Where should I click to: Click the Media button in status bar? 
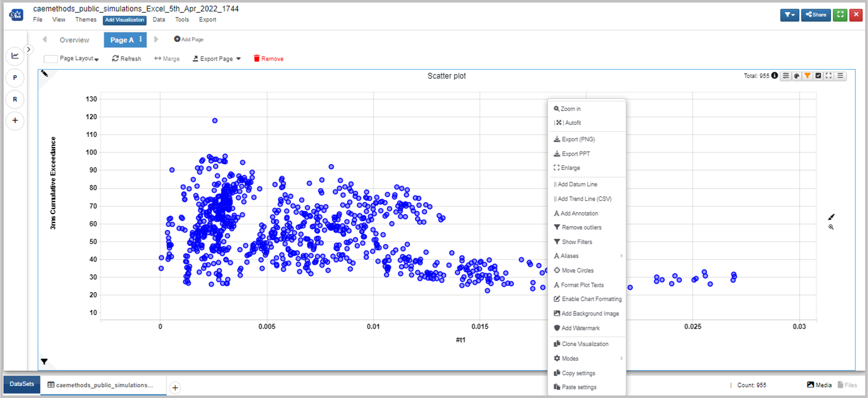[819, 385]
